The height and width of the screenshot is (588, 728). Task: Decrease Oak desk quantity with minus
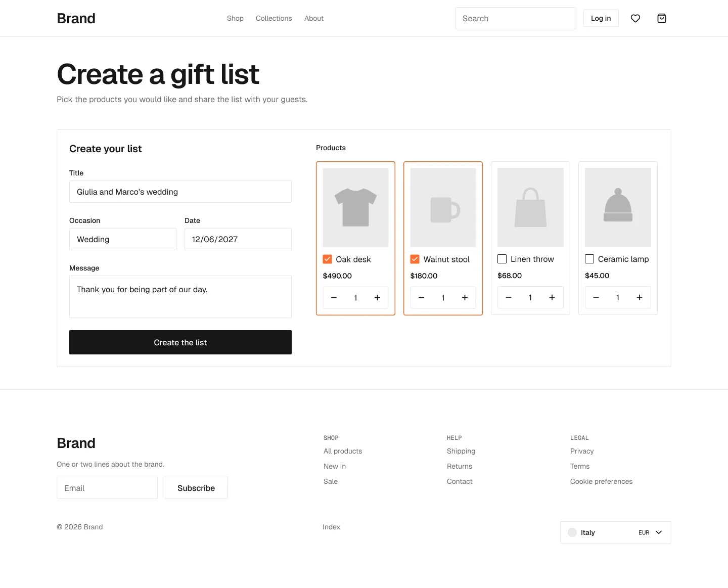pos(334,298)
